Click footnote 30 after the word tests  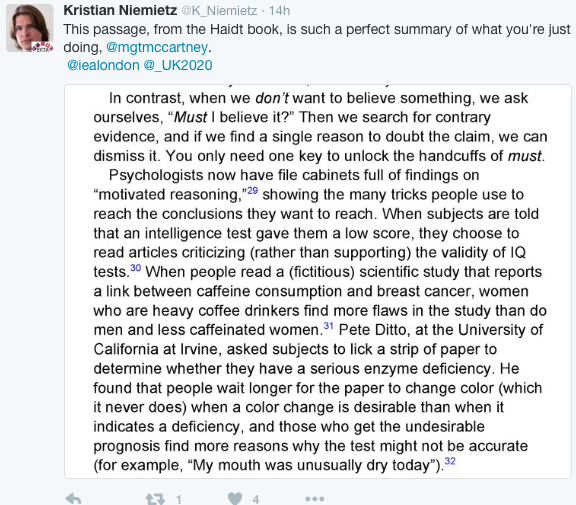pyautogui.click(x=136, y=268)
